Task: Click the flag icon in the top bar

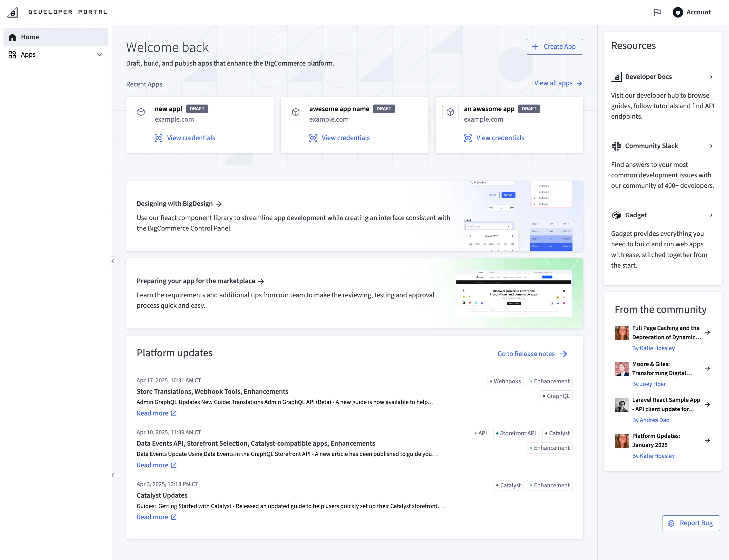Action: pyautogui.click(x=657, y=12)
